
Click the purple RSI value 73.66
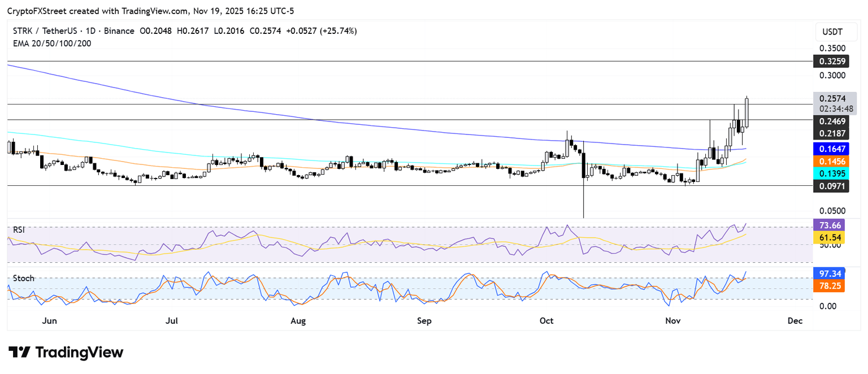[x=829, y=224]
